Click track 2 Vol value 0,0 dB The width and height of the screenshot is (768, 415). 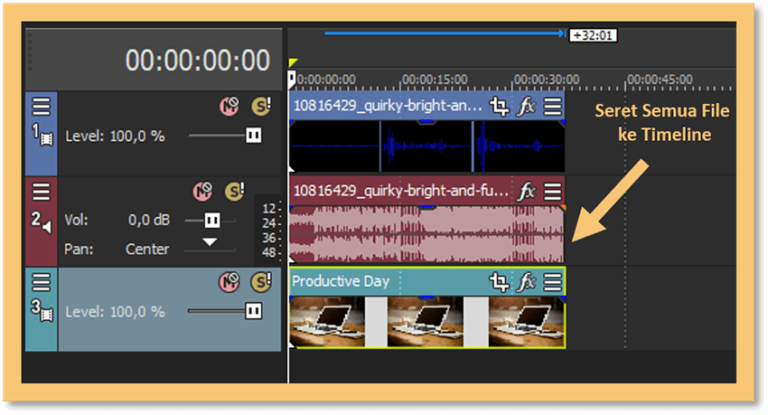[149, 220]
